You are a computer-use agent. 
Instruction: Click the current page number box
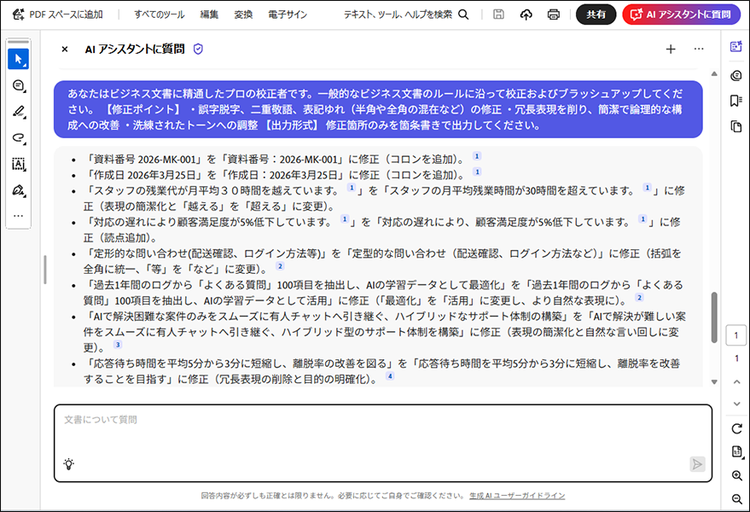(736, 335)
